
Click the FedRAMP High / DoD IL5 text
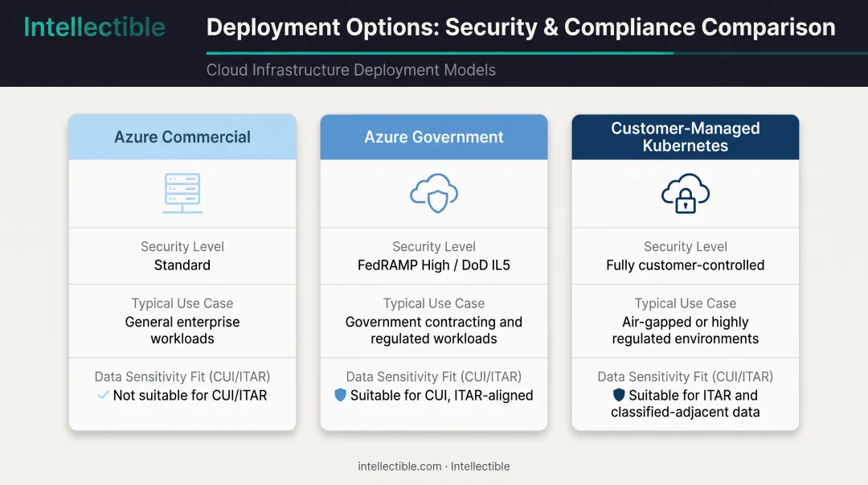click(434, 265)
